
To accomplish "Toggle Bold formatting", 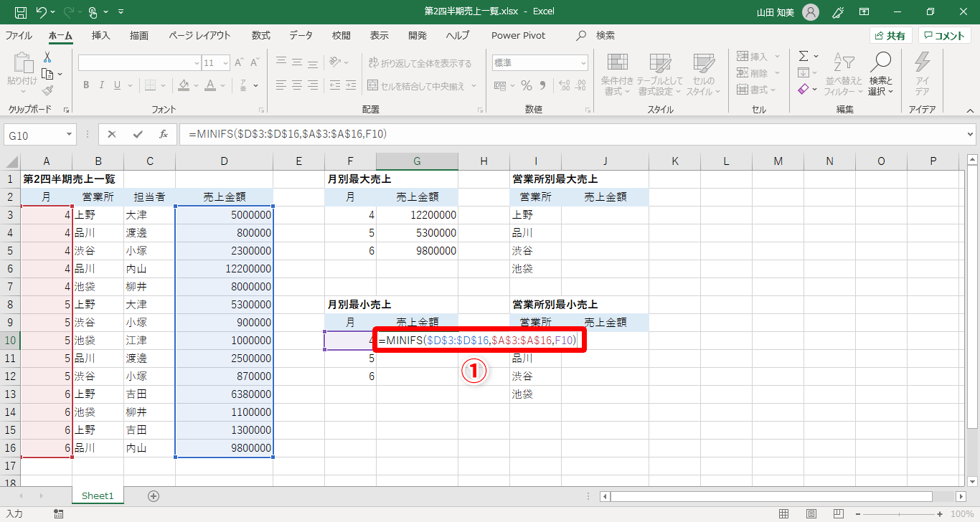I will (x=86, y=85).
